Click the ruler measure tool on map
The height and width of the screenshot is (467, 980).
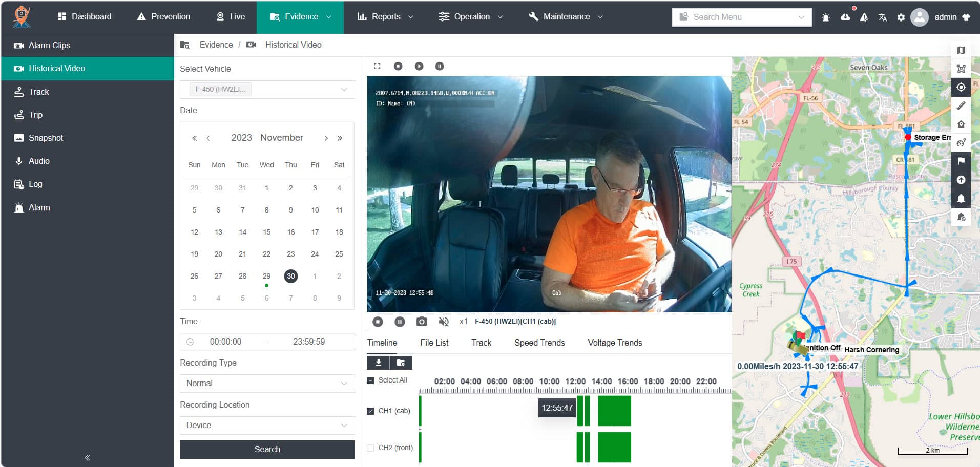pos(961,106)
